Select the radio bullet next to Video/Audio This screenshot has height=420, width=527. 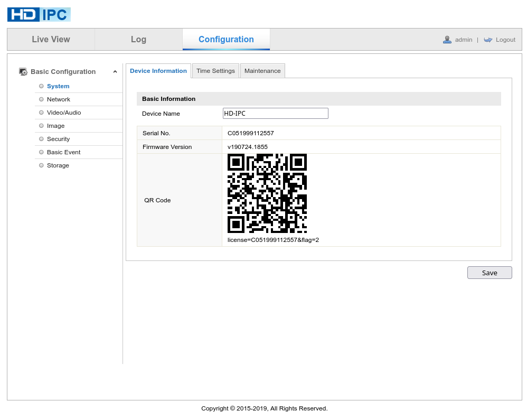pos(41,112)
